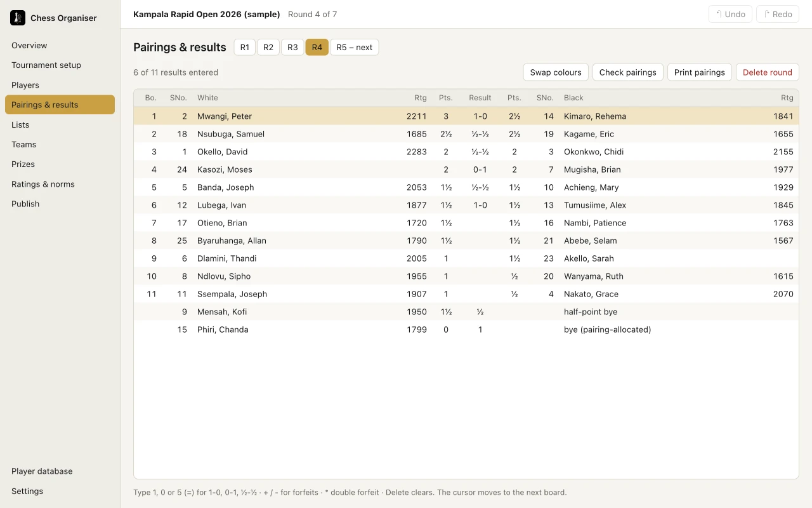Screen dimensions: 812x508
Task: Go to Prizes page
Action: [60, 164]
